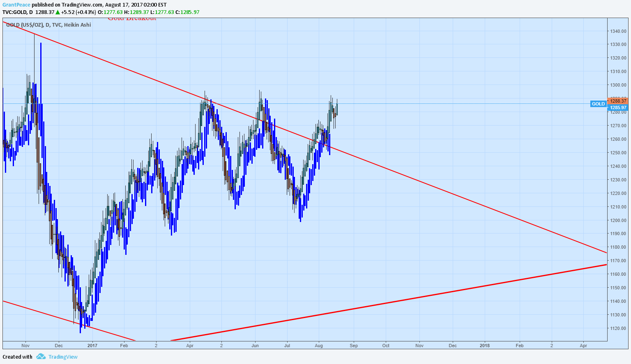
Task: Click the 1310.00 price axis label
Action: (x=618, y=72)
